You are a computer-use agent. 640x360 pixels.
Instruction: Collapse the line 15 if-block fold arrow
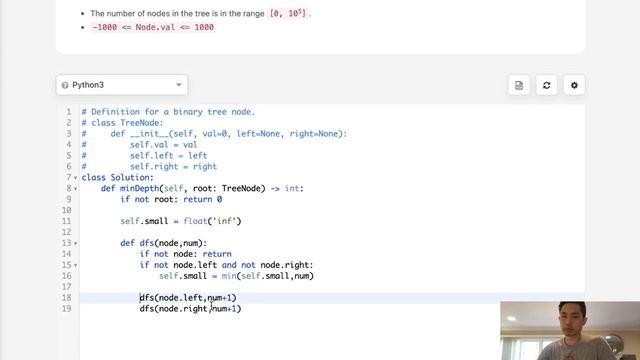click(76, 266)
